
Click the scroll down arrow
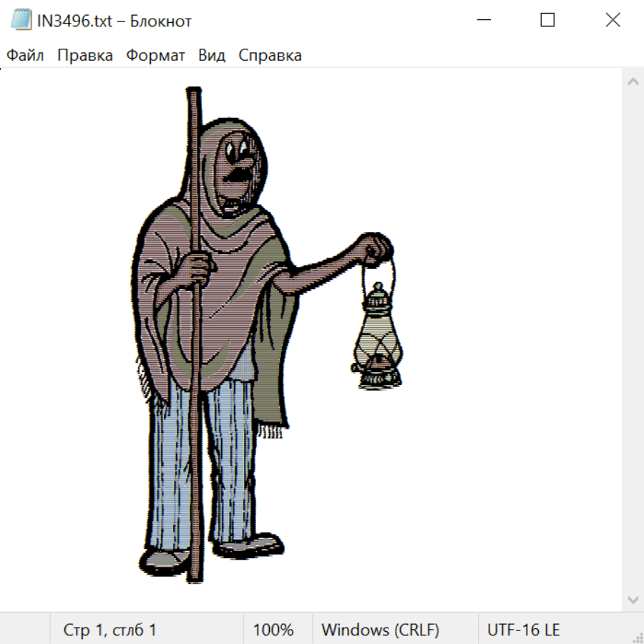(633, 598)
